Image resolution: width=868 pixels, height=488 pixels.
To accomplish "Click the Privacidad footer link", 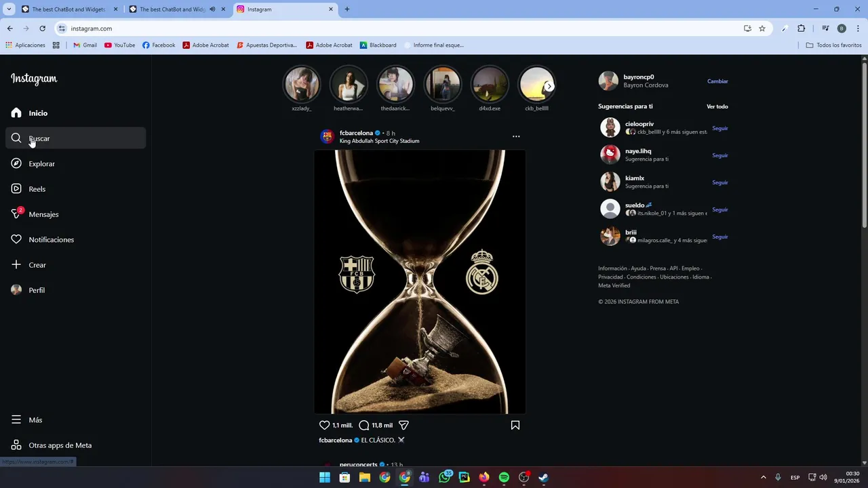I will coord(610,277).
